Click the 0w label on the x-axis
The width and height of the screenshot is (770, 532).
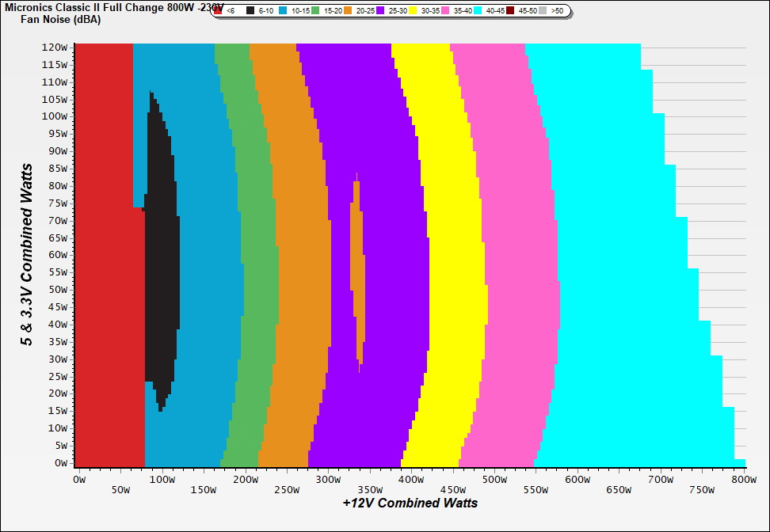tap(78, 479)
